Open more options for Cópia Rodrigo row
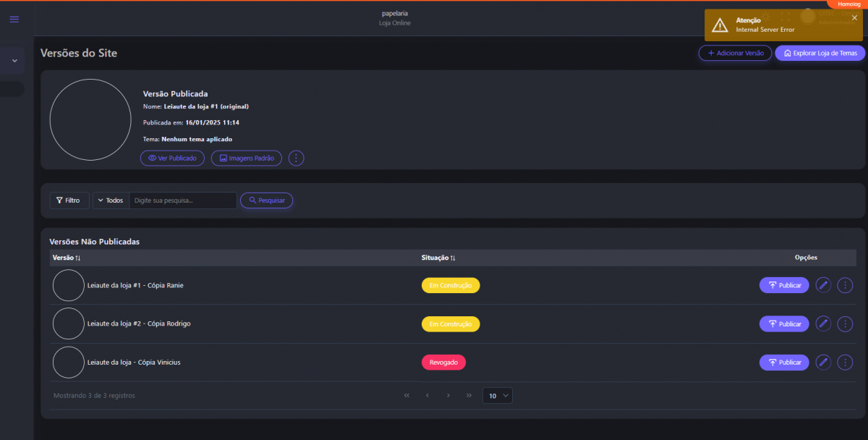 click(845, 323)
